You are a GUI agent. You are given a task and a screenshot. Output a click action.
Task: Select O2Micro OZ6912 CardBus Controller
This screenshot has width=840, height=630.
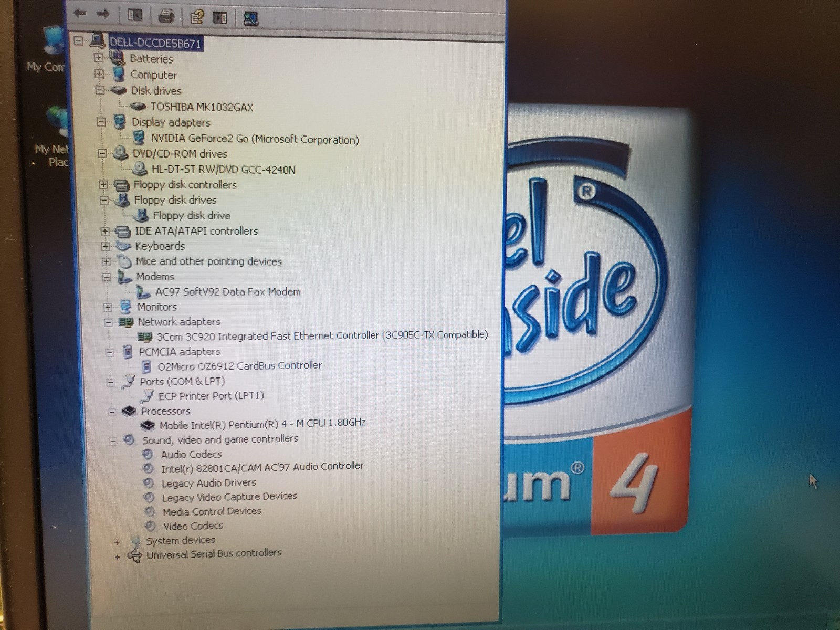point(239,365)
